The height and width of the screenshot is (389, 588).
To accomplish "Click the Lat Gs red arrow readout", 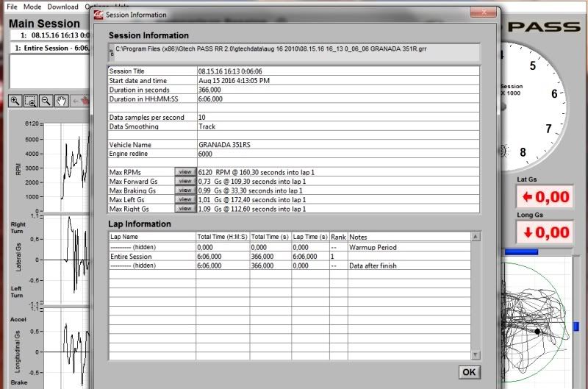I will [x=543, y=197].
